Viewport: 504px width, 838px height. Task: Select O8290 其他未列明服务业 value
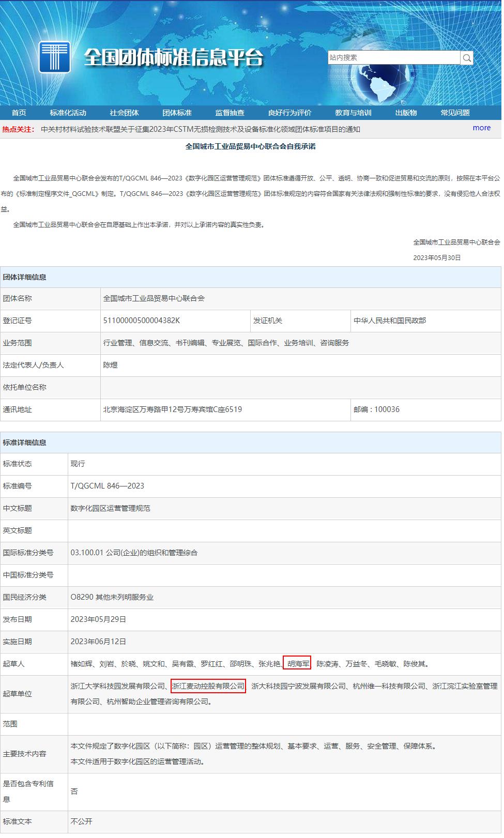112,597
